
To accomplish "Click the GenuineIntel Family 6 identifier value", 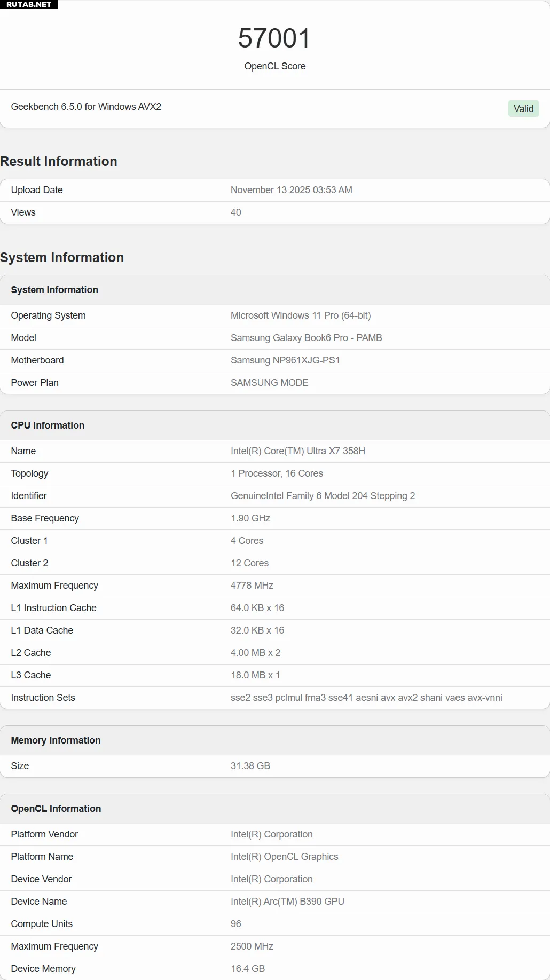I will tap(323, 496).
